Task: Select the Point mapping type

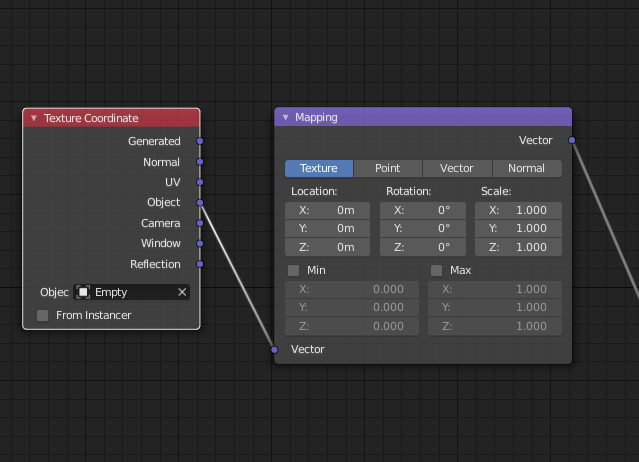Action: [x=388, y=168]
